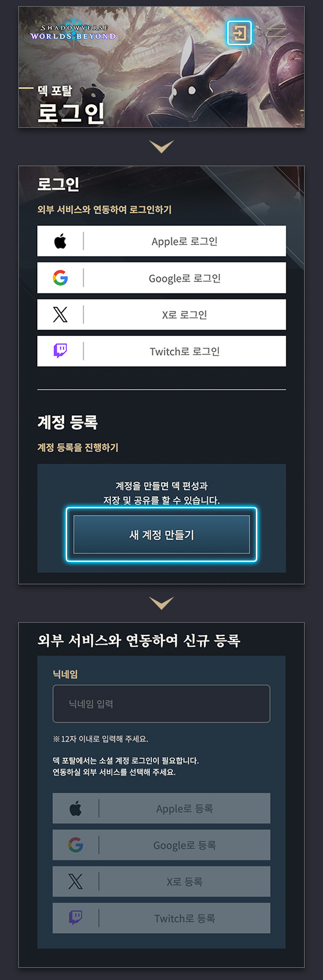Click the Twitch logo in registration row

point(76,918)
